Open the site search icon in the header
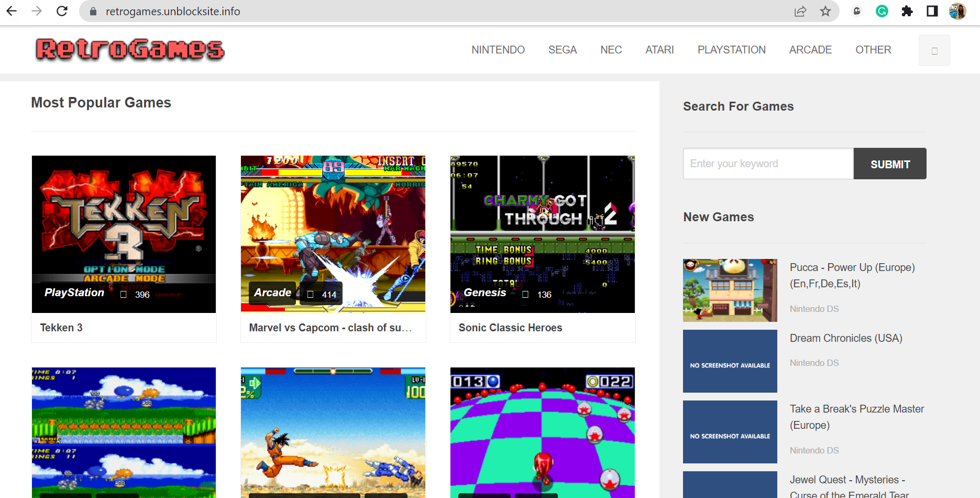The image size is (980, 498). pyautogui.click(x=934, y=50)
